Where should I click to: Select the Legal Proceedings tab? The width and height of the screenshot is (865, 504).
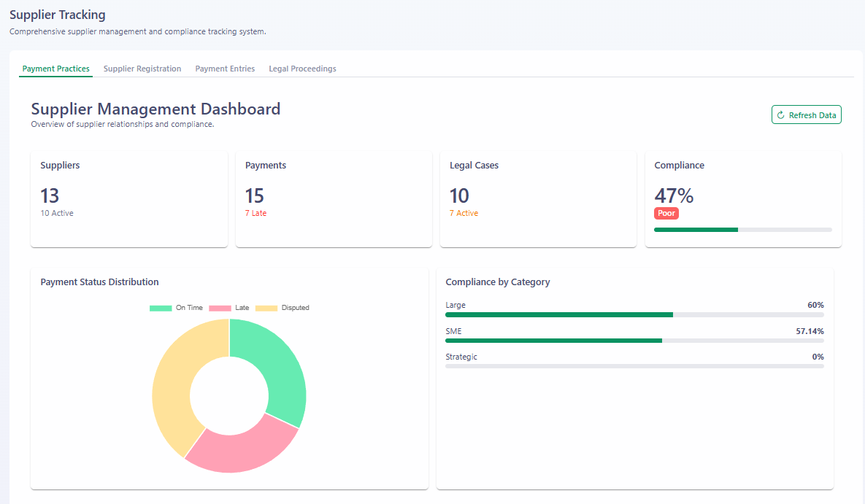click(x=302, y=69)
